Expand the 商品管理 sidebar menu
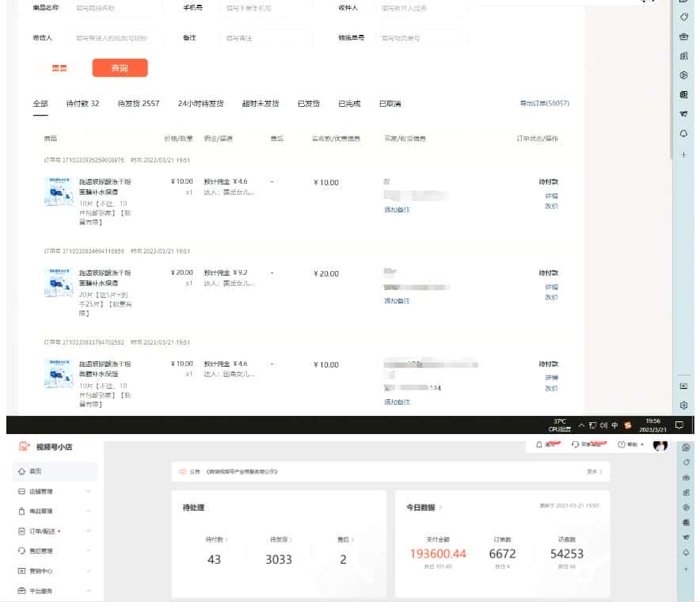 (x=88, y=511)
